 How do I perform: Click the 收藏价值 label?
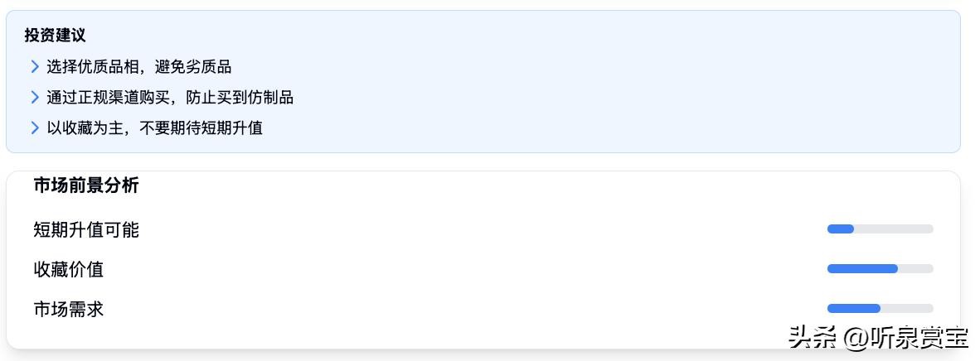pos(69,269)
